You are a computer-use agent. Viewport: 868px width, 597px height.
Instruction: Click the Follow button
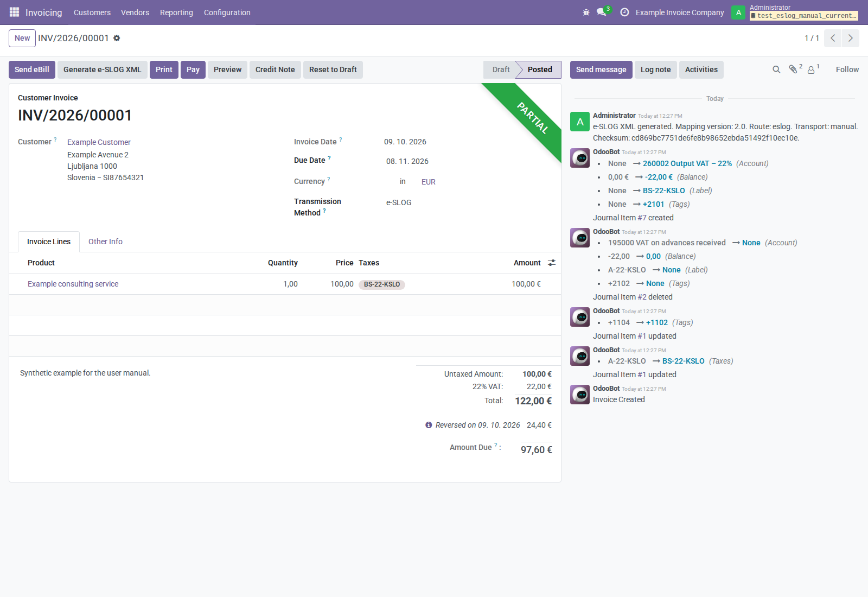pyautogui.click(x=847, y=69)
